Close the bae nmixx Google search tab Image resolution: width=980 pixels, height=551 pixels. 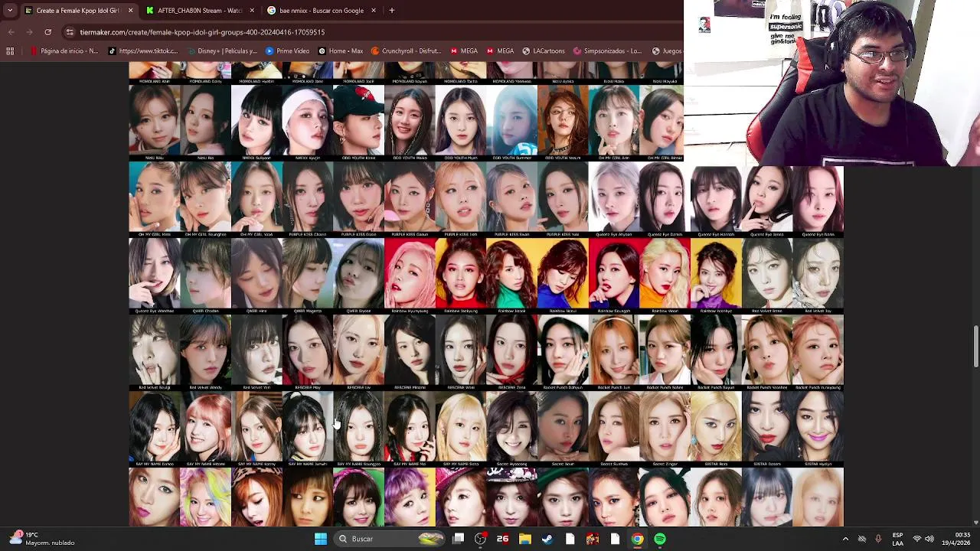coord(374,11)
